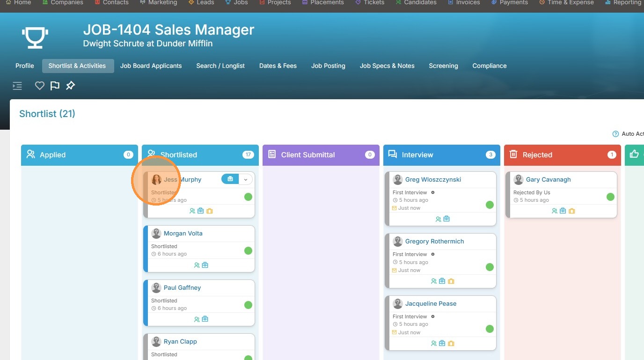644x360 pixels.
Task: Click the yellow suitcase icon on Gregory Rothermich's card
Action: pyautogui.click(x=451, y=281)
